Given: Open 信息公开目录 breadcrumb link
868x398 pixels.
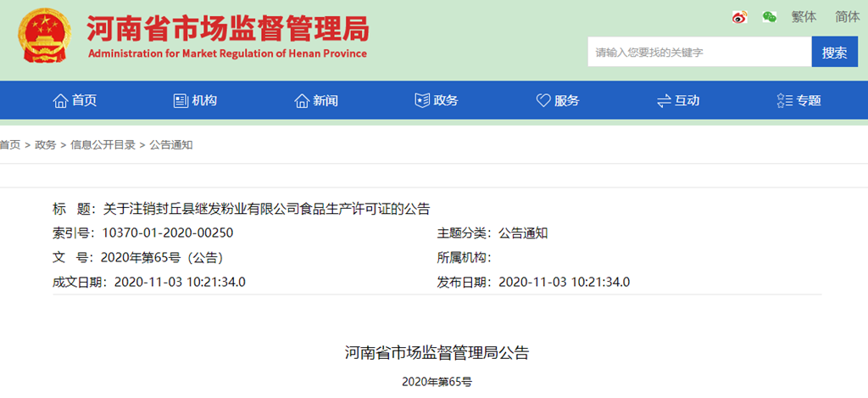Looking at the screenshot, I should pyautogui.click(x=103, y=145).
